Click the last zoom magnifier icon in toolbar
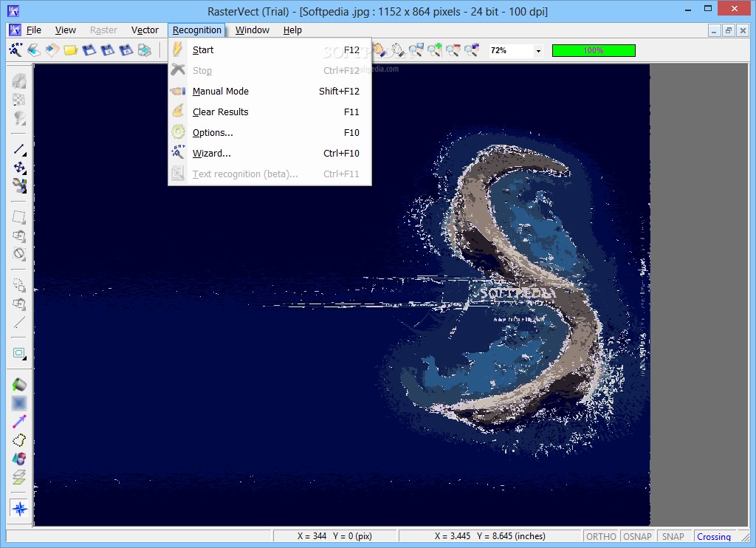Screen dimensions: 756x548 [471, 49]
